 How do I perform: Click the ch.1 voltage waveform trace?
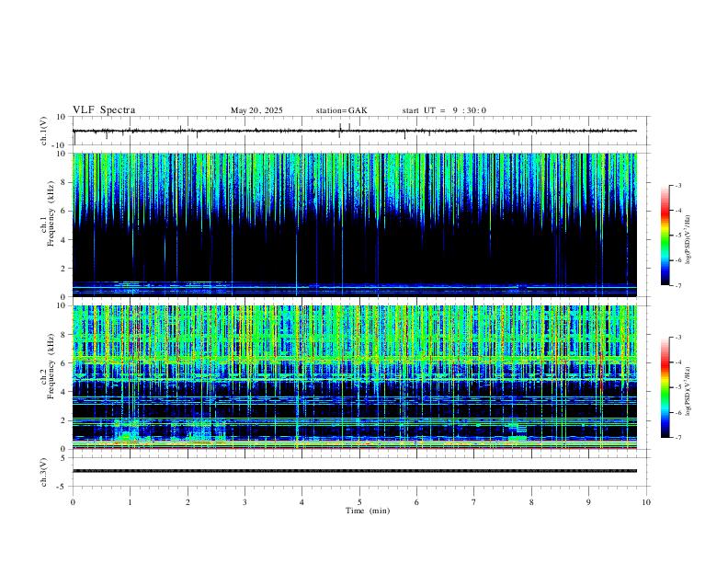(x=355, y=131)
